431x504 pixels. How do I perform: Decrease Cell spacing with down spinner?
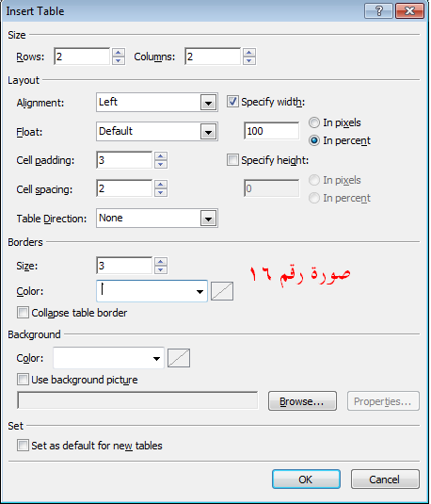pos(161,192)
